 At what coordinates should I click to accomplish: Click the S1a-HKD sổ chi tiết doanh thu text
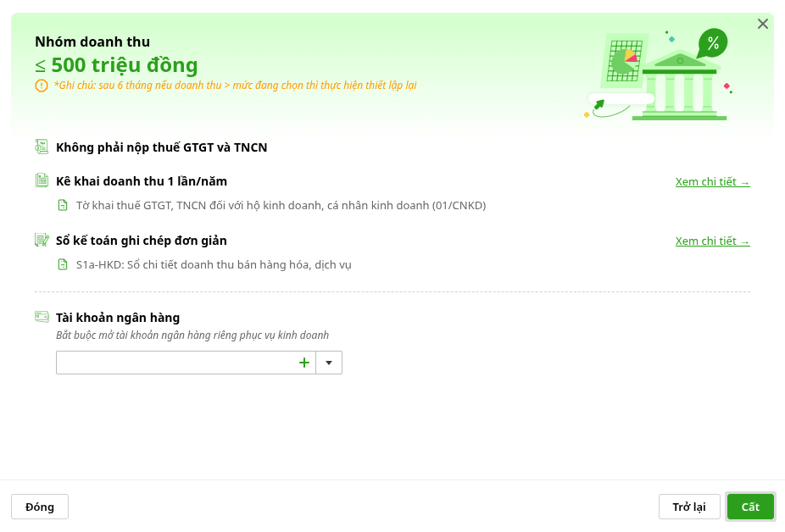click(214, 264)
